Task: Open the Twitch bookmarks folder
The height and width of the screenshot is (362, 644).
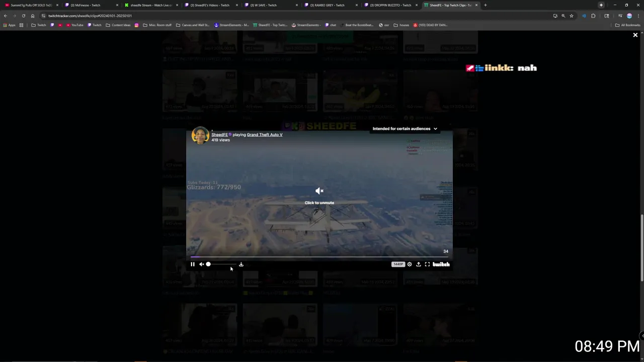Action: [39, 25]
